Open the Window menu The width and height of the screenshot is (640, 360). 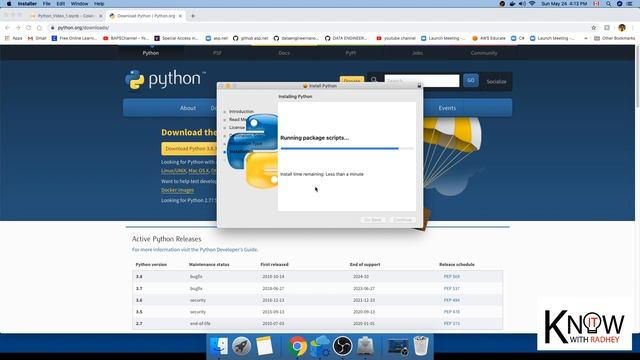pyautogui.click(x=79, y=4)
